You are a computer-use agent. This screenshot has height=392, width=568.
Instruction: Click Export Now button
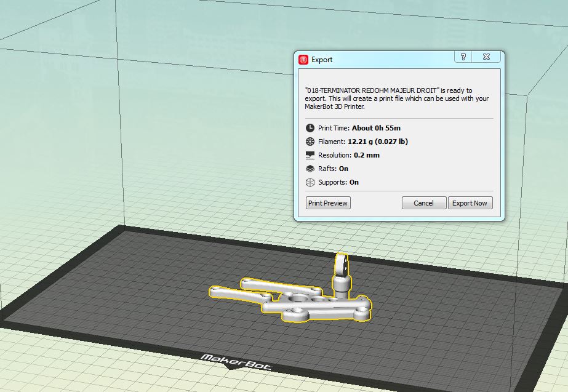[x=470, y=203]
